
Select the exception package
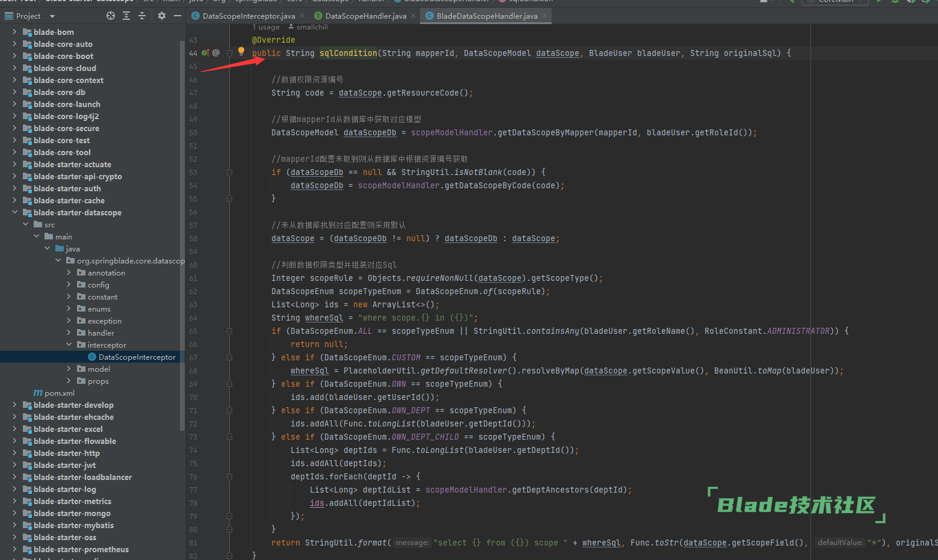tap(104, 321)
